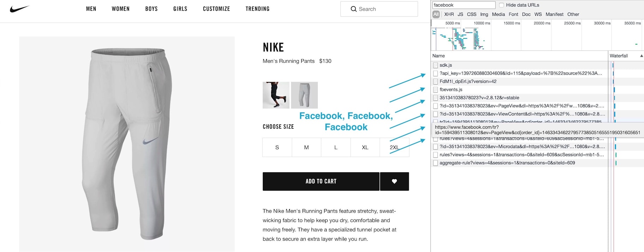Click file icon beside aggregate-rule request

click(x=435, y=163)
